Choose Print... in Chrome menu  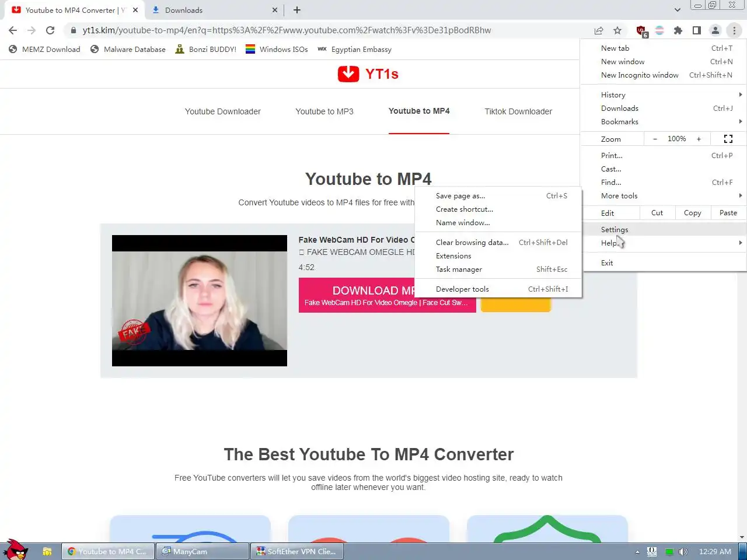(x=664, y=156)
